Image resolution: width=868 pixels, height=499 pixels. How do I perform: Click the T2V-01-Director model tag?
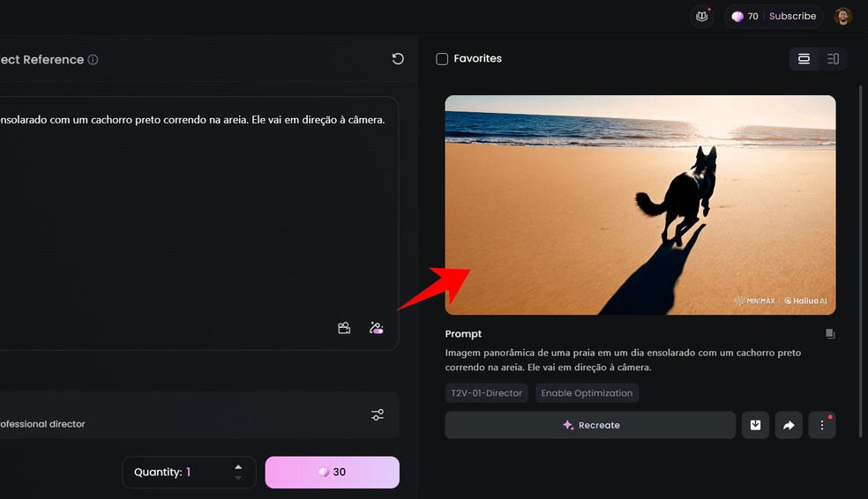[486, 393]
